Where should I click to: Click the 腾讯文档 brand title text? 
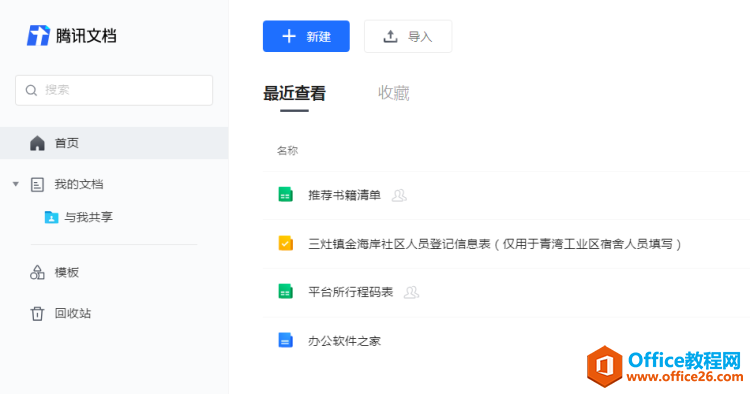click(86, 36)
